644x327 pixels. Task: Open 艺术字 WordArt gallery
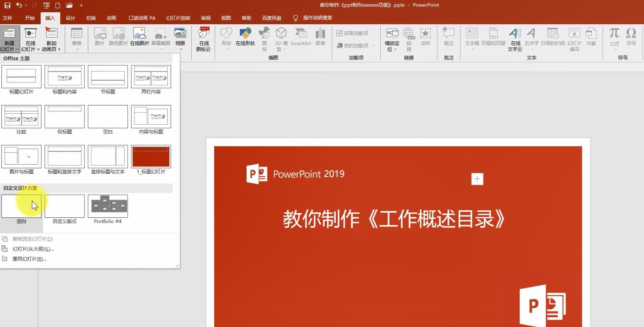[532, 39]
